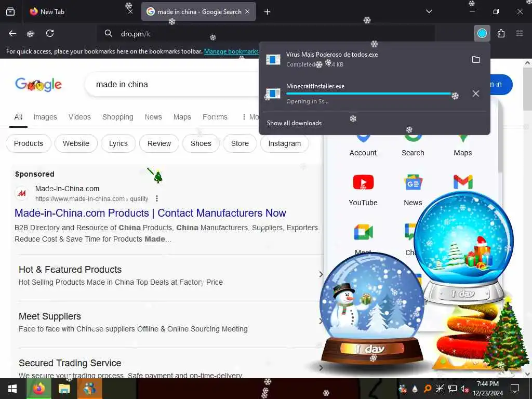Close the made in china Google Search tab
532x399 pixels.
[x=247, y=11]
